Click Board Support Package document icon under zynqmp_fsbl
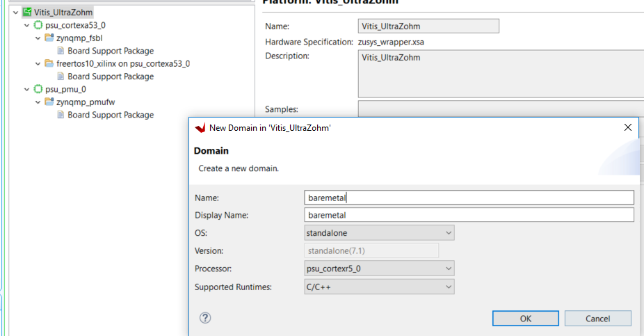The width and height of the screenshot is (644, 336). click(x=60, y=51)
